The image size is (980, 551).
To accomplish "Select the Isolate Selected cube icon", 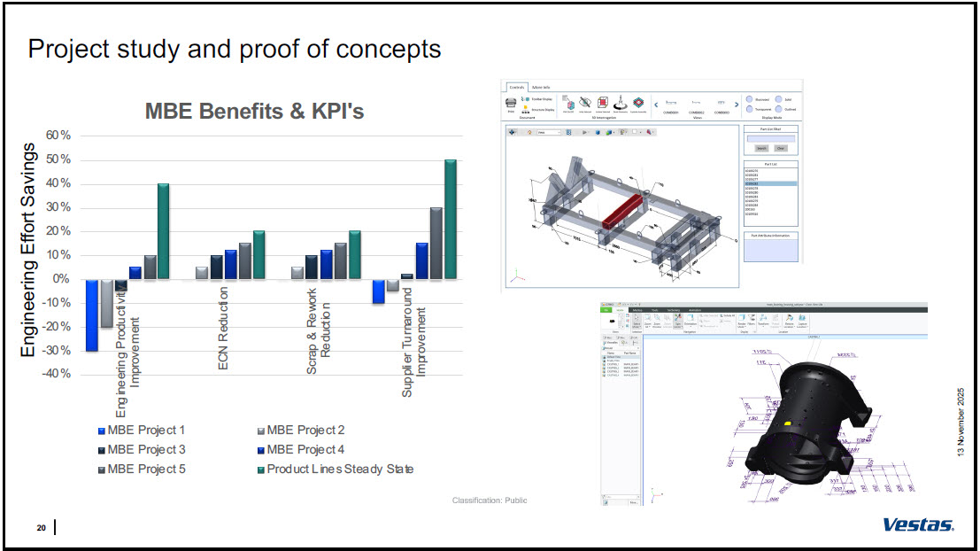I will point(603,103).
